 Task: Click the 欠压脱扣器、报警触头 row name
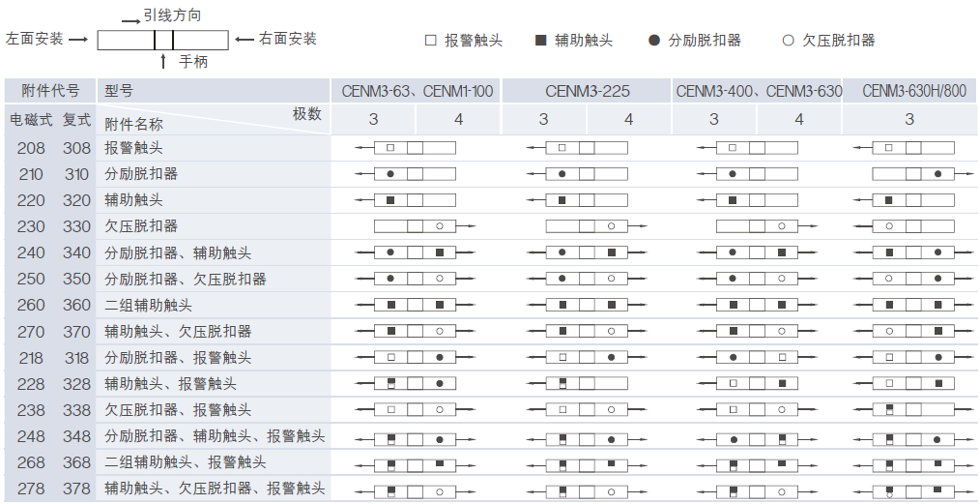tap(178, 409)
